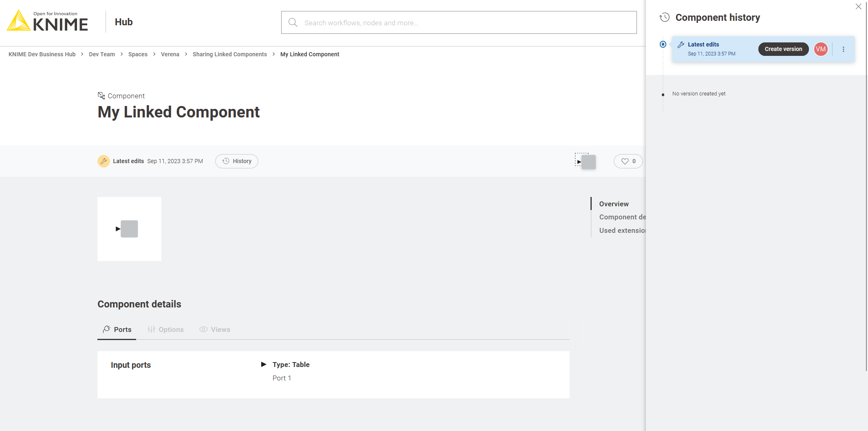868x431 pixels.
Task: Click Port 1 text
Action: pyautogui.click(x=282, y=378)
